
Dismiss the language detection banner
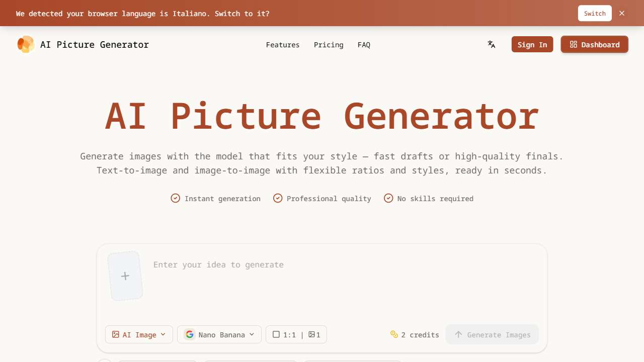click(x=621, y=13)
